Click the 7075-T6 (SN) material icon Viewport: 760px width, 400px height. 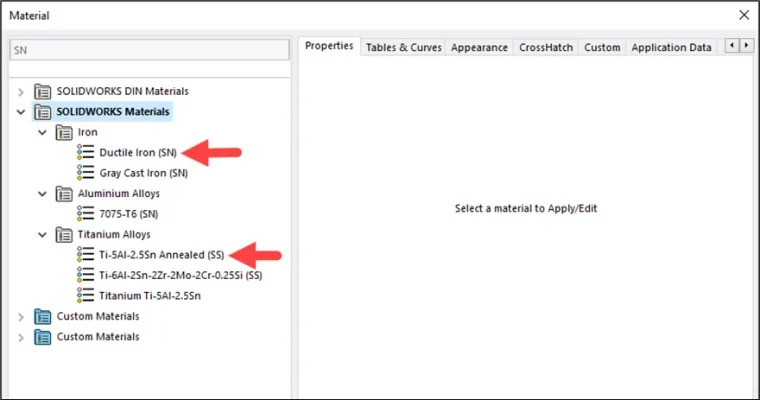pos(85,213)
